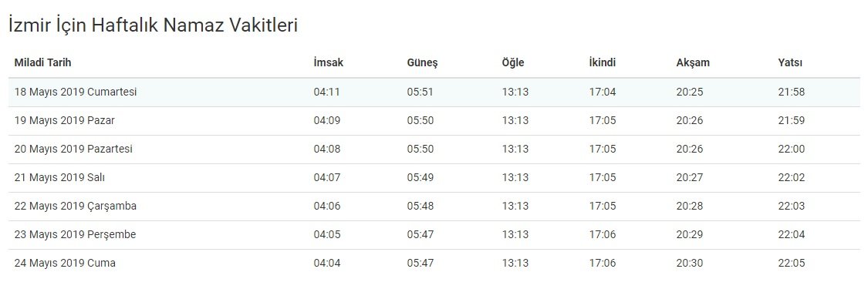Click the Miladi Tarih column header
868x289 pixels.
pos(42,62)
